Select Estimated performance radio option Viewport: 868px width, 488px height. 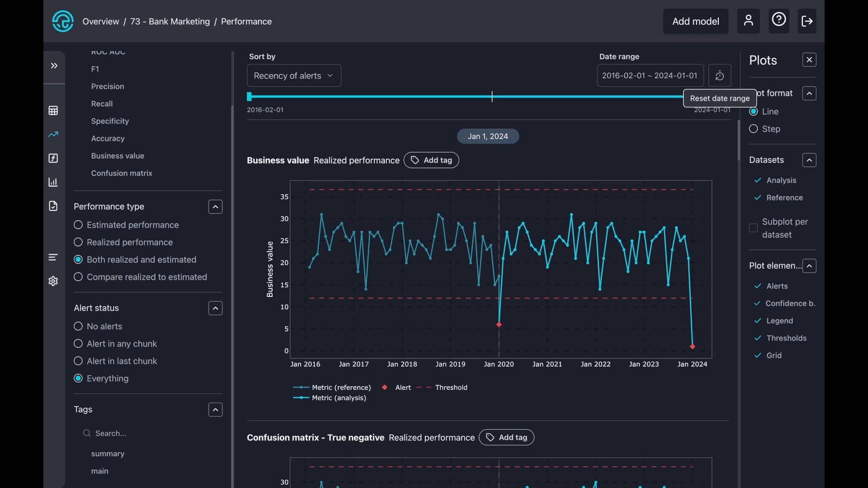[78, 225]
